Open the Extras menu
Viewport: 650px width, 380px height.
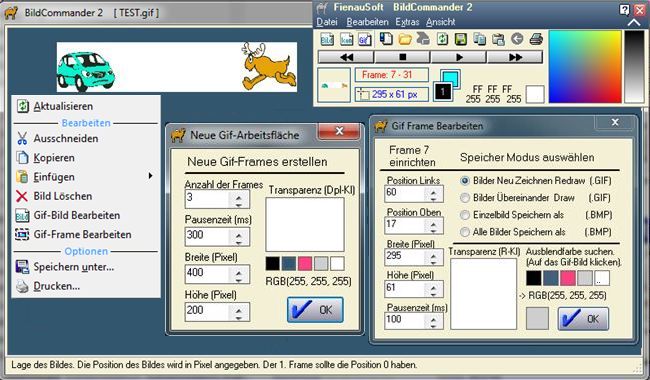pyautogui.click(x=407, y=22)
